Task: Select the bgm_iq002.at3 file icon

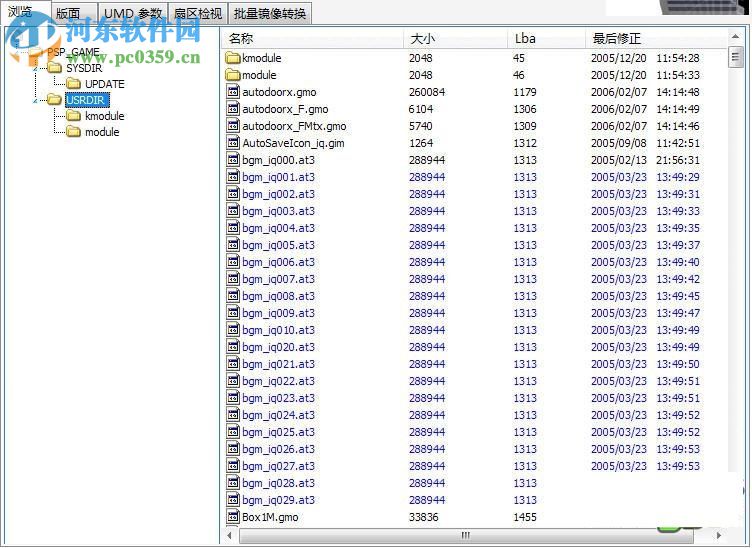Action: coord(233,194)
